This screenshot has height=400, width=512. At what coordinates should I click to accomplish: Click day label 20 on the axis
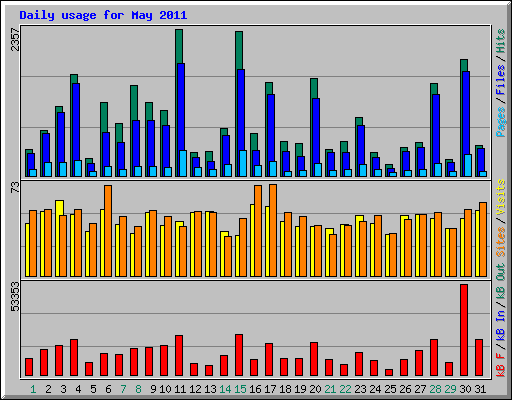tap(315, 389)
